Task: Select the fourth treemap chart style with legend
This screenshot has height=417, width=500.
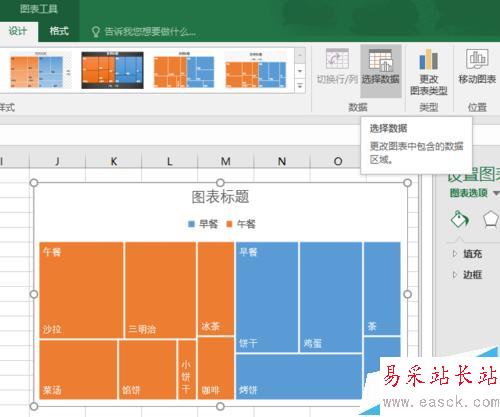Action: click(256, 70)
